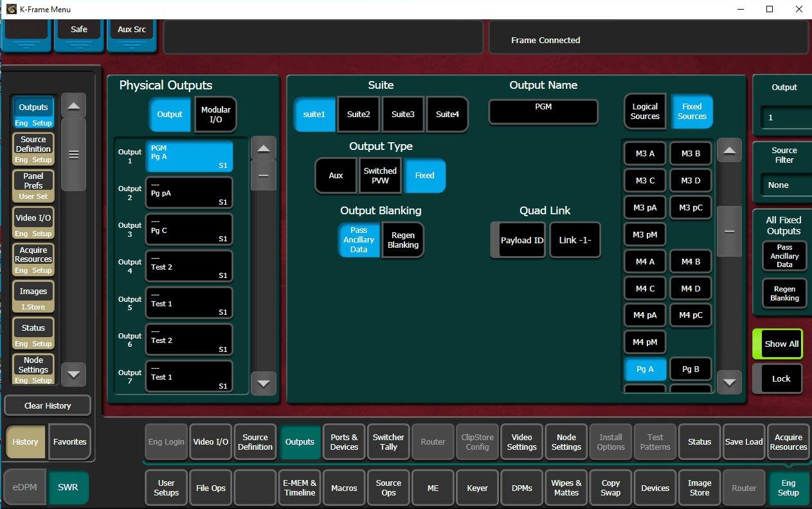This screenshot has width=812, height=509.
Task: Choose M3 A fixed source
Action: [x=645, y=154]
